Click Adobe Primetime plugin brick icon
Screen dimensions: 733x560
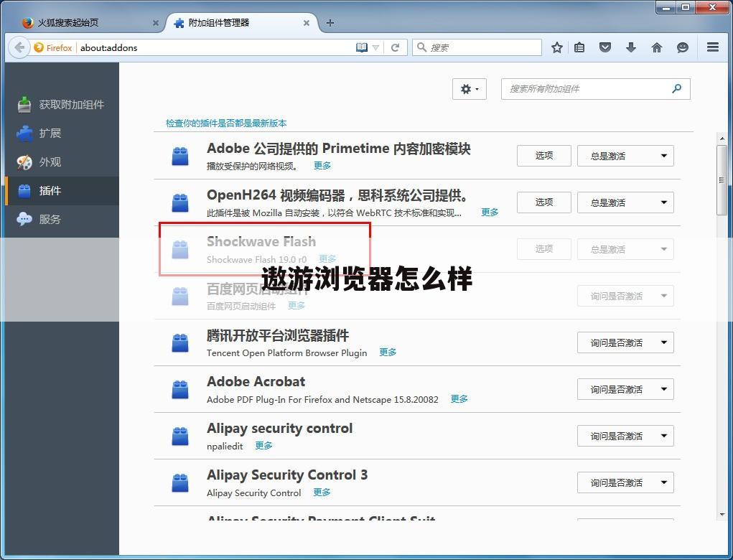[180, 156]
